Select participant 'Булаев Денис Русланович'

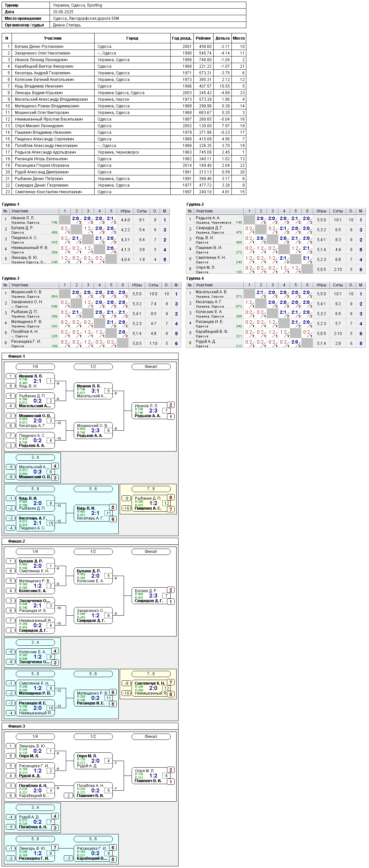[39, 47]
